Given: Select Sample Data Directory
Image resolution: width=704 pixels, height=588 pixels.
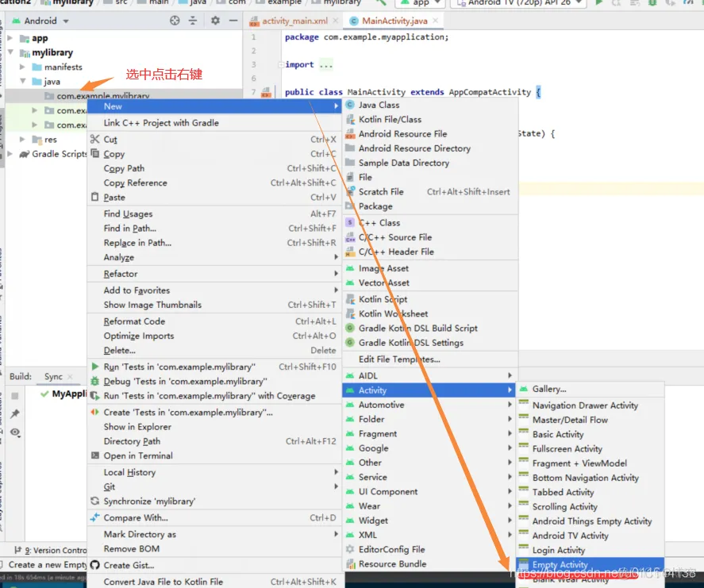Looking at the screenshot, I should click(430, 163).
